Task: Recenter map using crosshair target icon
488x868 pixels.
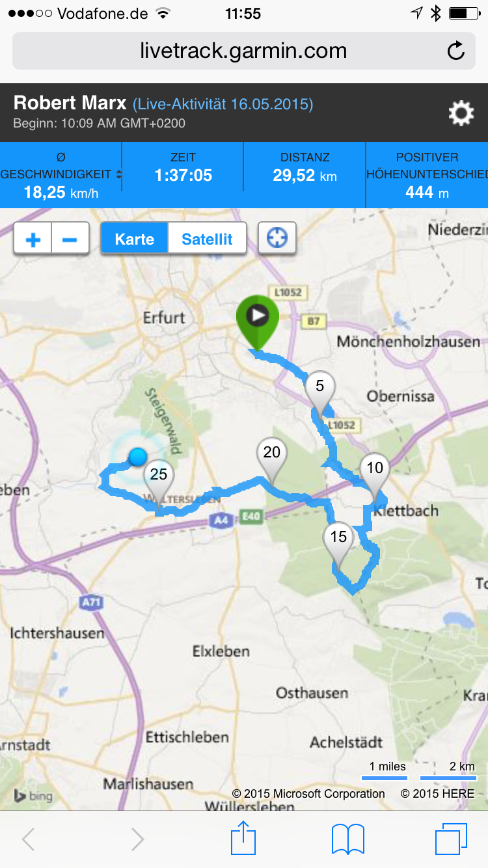Action: [x=277, y=238]
